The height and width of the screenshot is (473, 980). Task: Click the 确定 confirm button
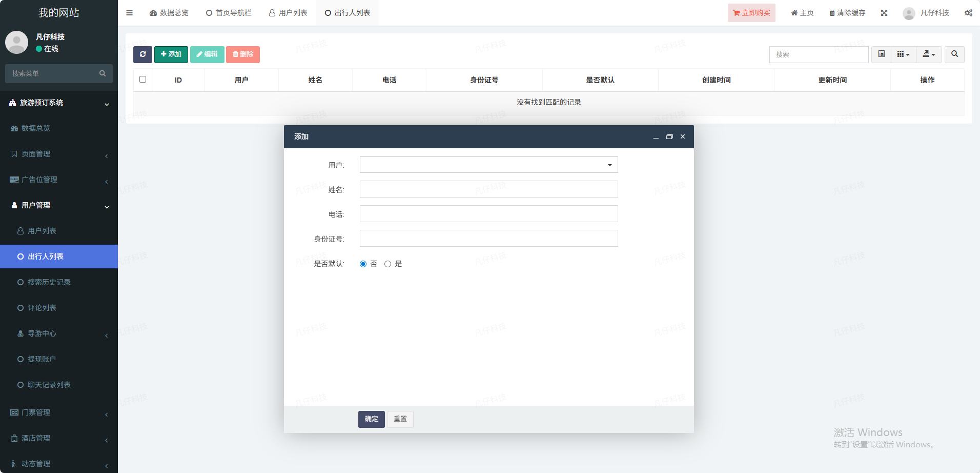click(371, 419)
